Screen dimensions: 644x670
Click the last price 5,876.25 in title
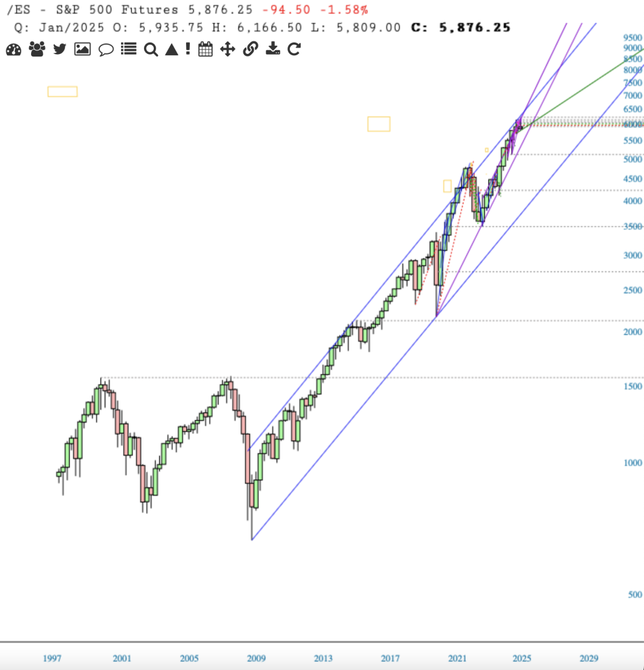click(x=220, y=9)
